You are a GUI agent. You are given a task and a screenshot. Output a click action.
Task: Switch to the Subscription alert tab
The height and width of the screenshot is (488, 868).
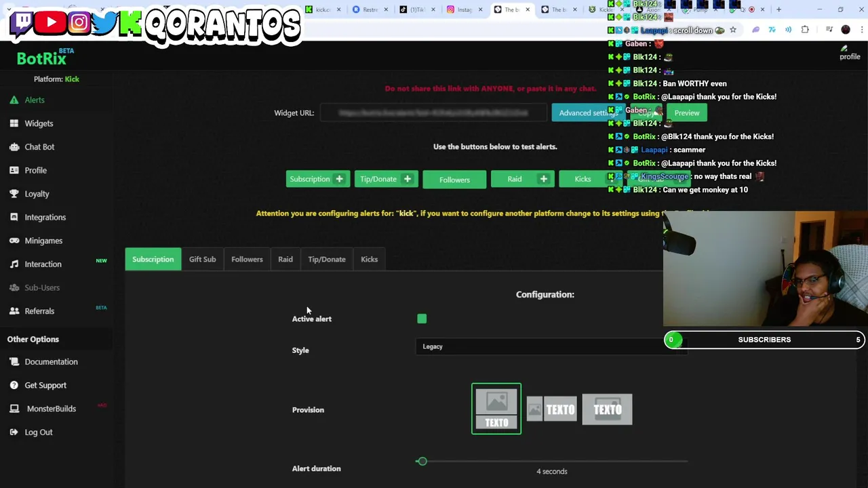click(x=153, y=259)
